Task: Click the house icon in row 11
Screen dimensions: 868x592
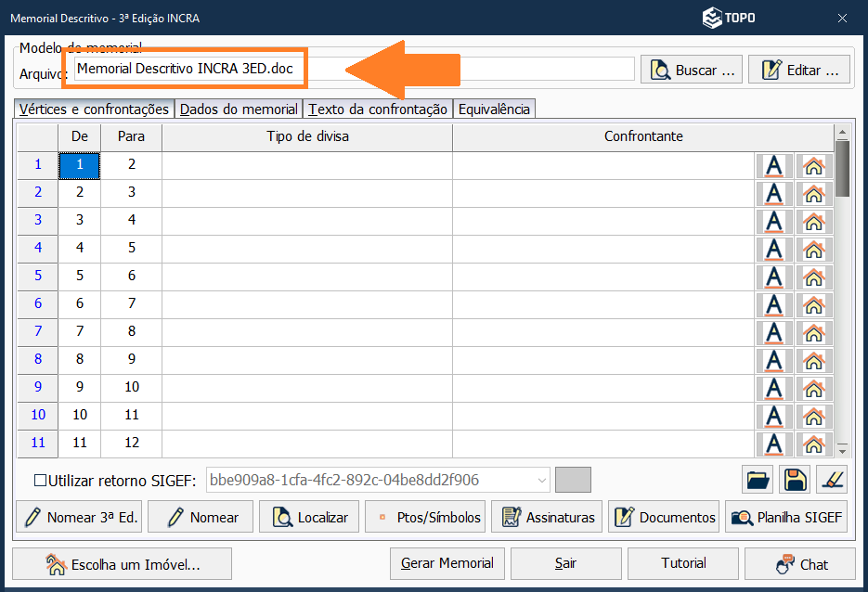Action: click(814, 444)
